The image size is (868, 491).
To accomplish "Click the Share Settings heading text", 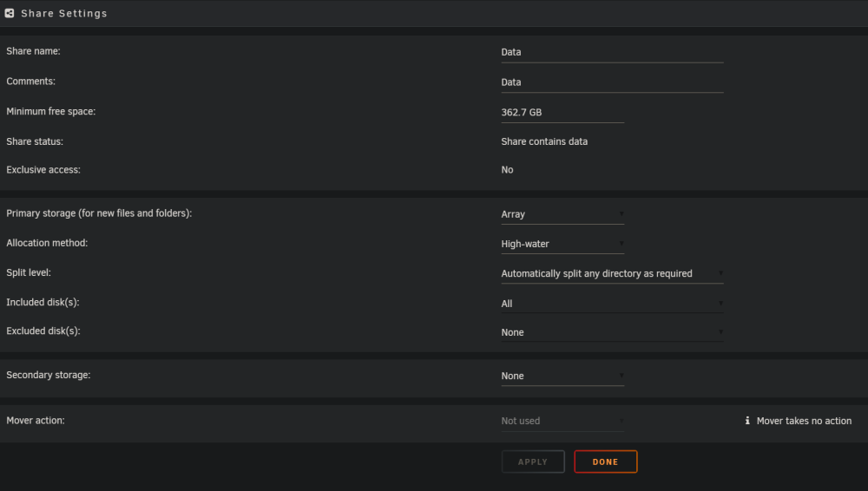I will pyautogui.click(x=64, y=13).
